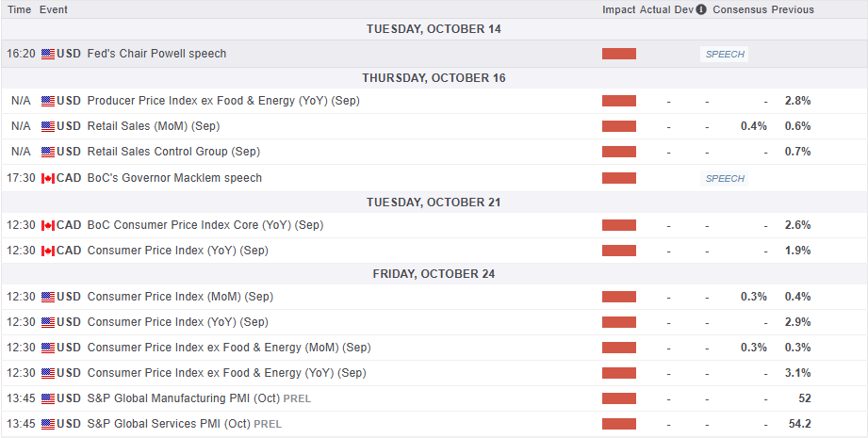Expand Retail Sales Control Group (Sep) event
Screen dimensions: 868x438
click(x=173, y=152)
